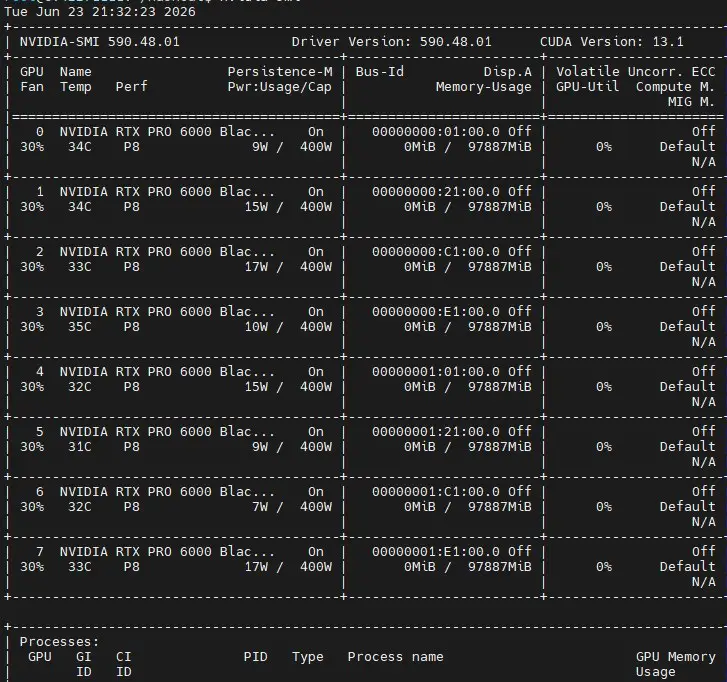Click the '34C' temperature in GPU 1 row
The height and width of the screenshot is (682, 727).
(80, 207)
